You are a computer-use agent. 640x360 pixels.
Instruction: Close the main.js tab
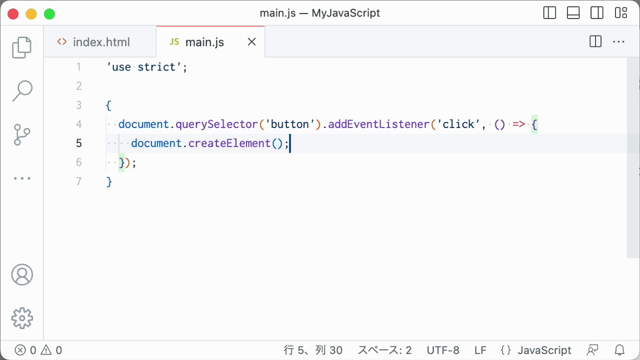coord(252,42)
